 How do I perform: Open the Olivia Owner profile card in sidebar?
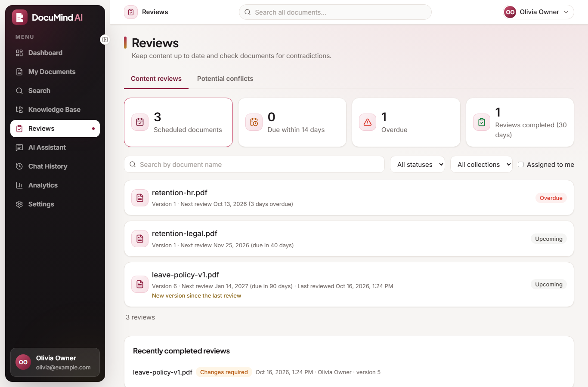[55, 362]
